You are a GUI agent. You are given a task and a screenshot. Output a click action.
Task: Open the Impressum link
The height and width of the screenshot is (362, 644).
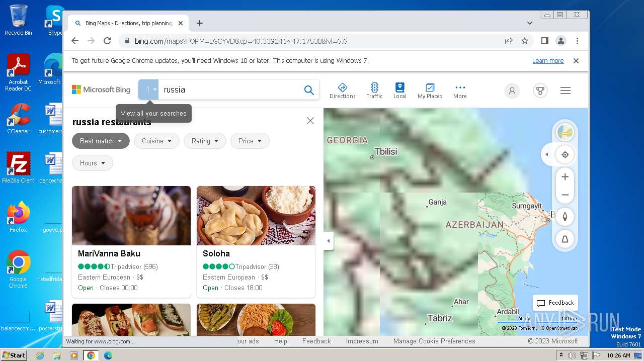click(362, 341)
